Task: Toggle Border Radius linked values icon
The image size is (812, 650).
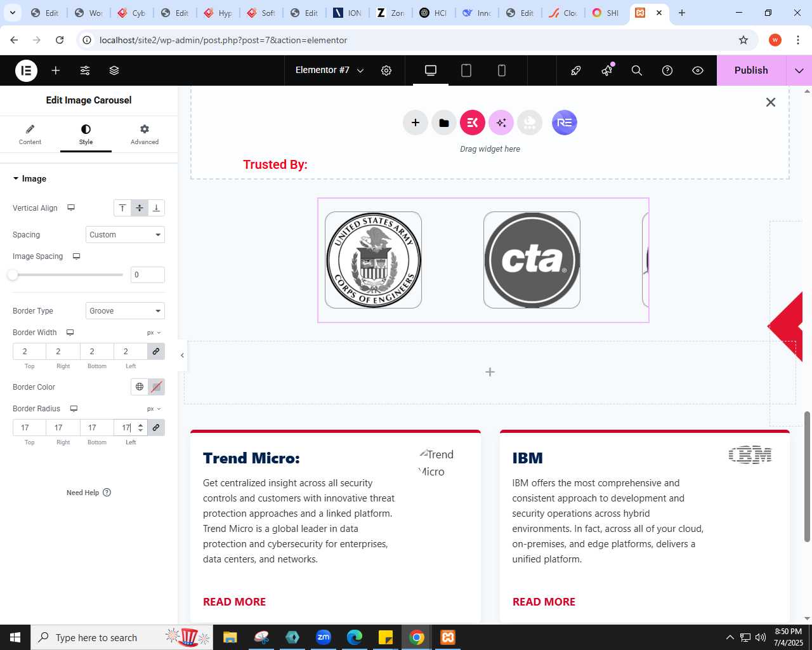Action: click(x=156, y=428)
